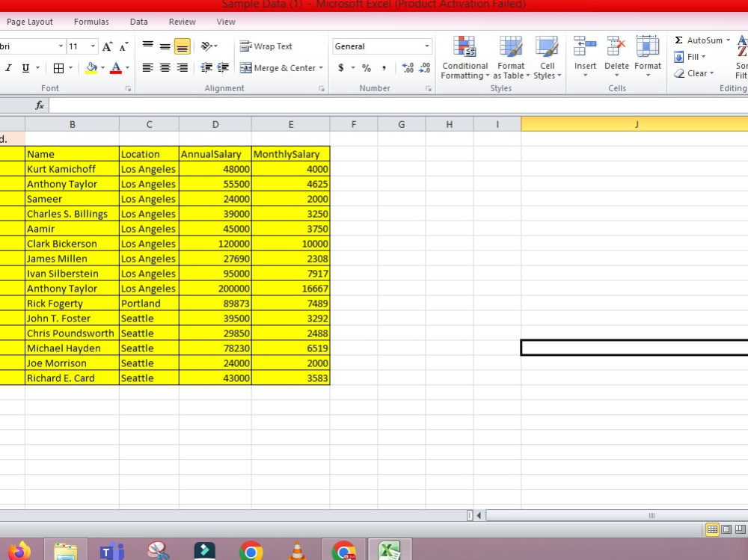Image resolution: width=748 pixels, height=560 pixels.
Task: Click into the formula bar
Action: pos(398,105)
